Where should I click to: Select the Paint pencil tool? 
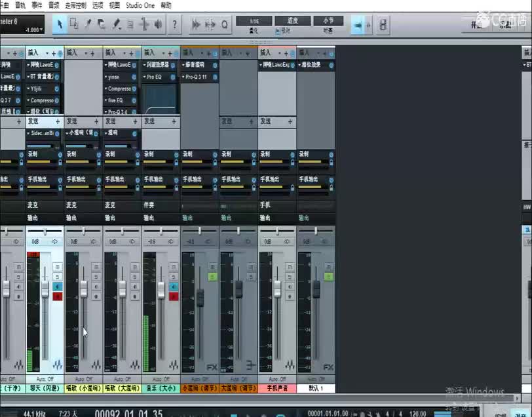coord(117,24)
